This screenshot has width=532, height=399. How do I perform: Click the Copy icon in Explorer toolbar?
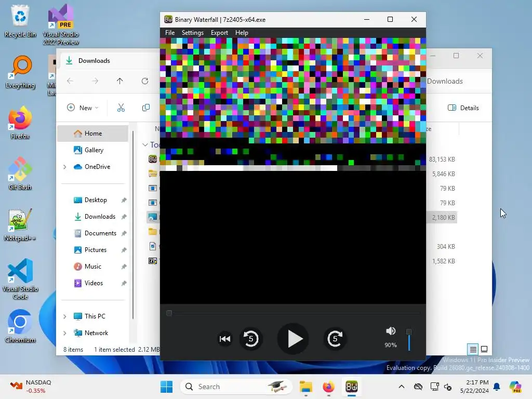point(146,108)
